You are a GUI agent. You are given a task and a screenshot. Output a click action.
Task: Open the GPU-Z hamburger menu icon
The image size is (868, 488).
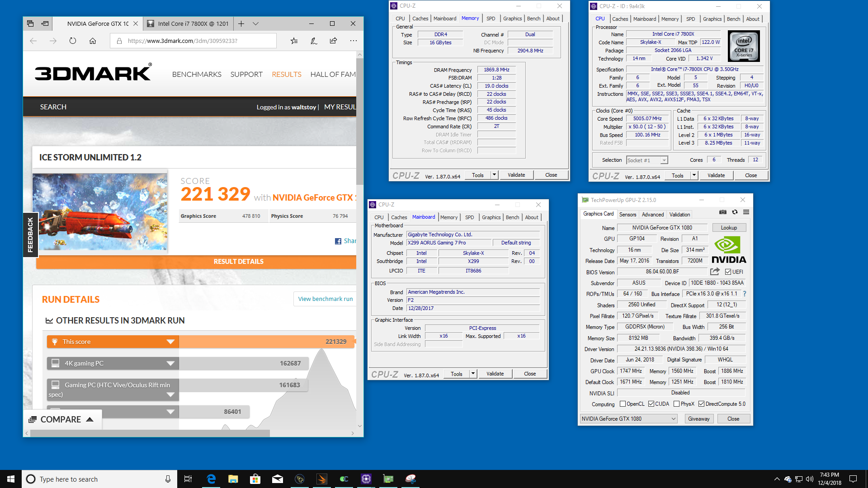[x=746, y=212]
